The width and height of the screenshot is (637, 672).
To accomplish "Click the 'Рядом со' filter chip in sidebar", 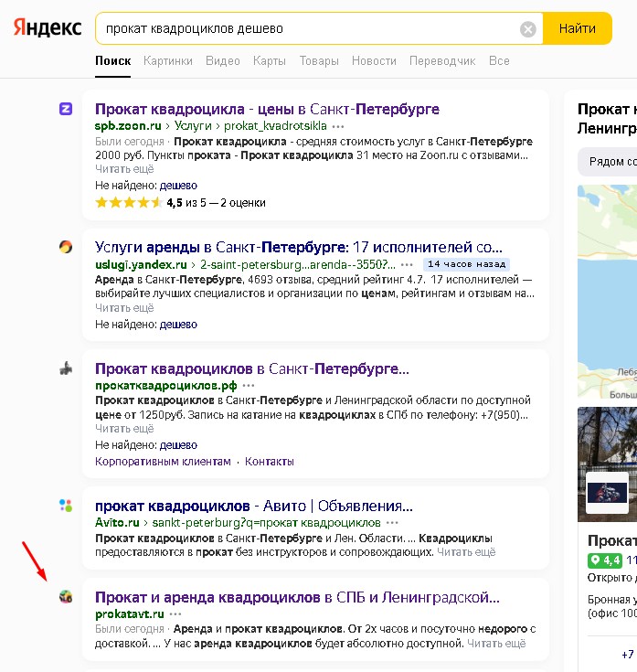I will pos(608,162).
